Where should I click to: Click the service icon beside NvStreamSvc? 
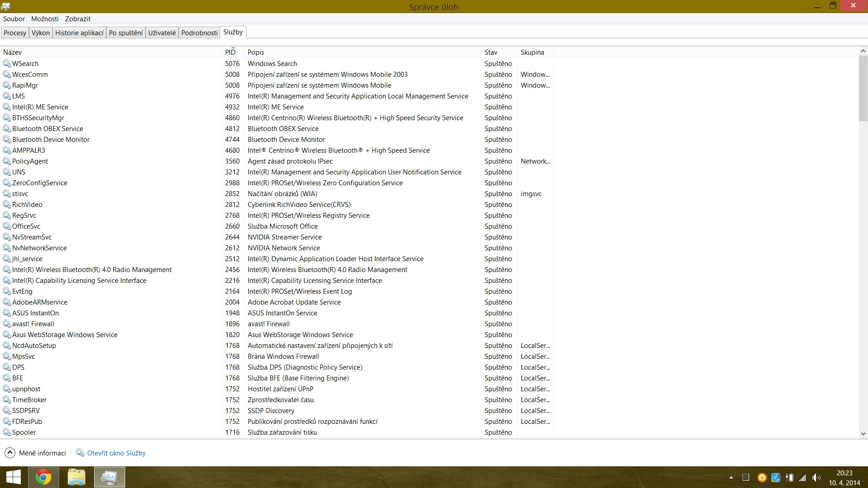pyautogui.click(x=7, y=237)
